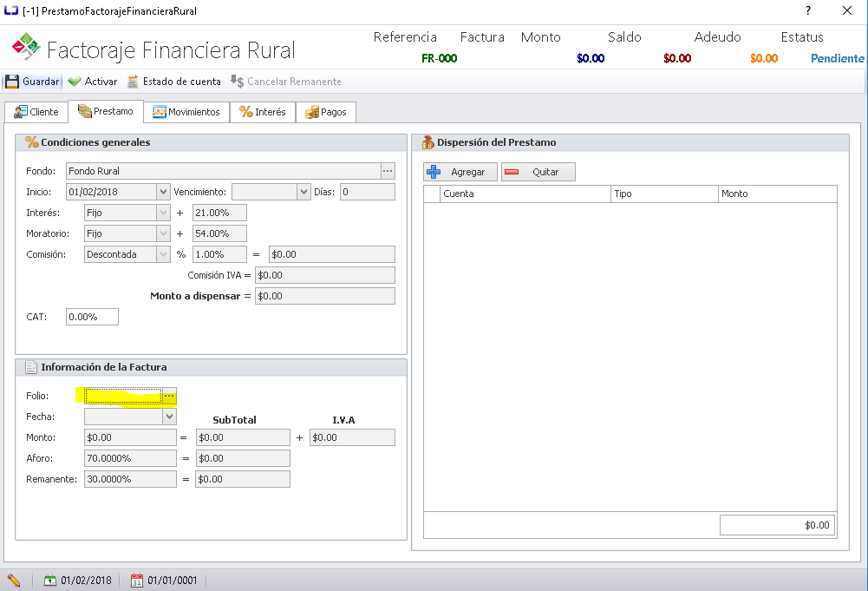Click the Dispersión del Prestamo money bag icon
Viewport: 868px width, 591px height.
point(427,142)
